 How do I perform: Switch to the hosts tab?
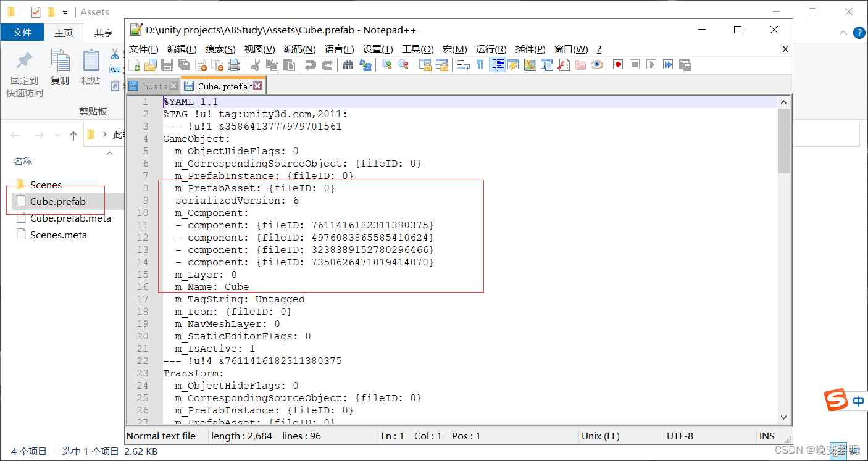click(x=154, y=86)
